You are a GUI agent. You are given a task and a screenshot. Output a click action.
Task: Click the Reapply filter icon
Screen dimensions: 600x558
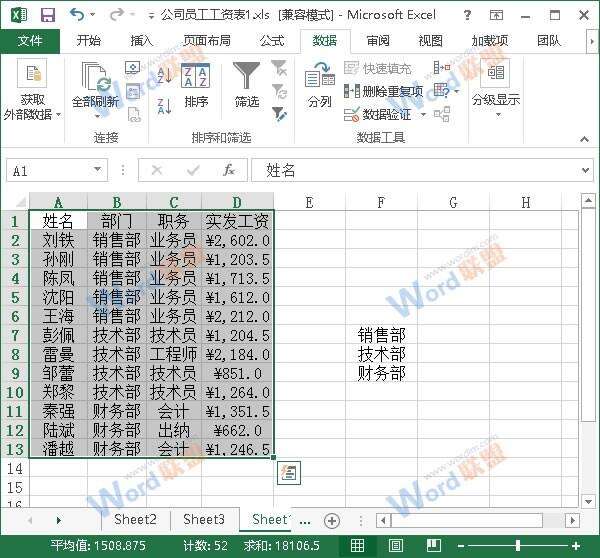[x=280, y=91]
